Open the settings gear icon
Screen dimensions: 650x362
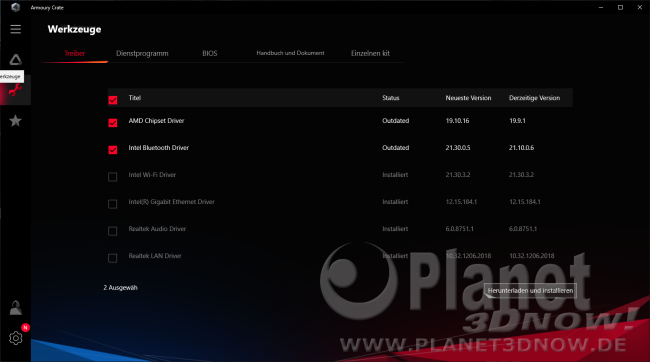[16, 338]
